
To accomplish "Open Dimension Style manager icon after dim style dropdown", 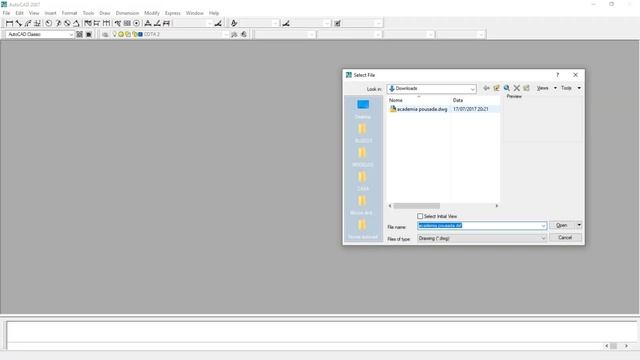I will [218, 23].
